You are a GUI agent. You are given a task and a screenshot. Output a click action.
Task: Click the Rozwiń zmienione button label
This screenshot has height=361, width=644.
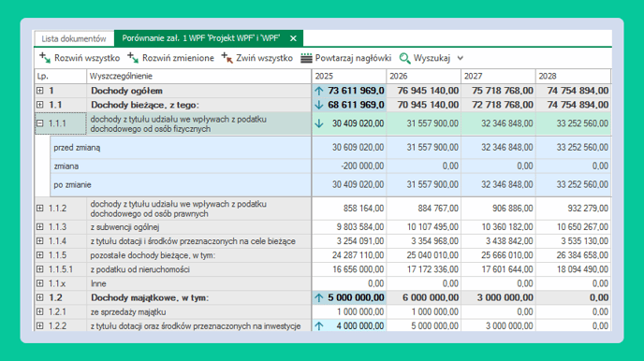178,58
